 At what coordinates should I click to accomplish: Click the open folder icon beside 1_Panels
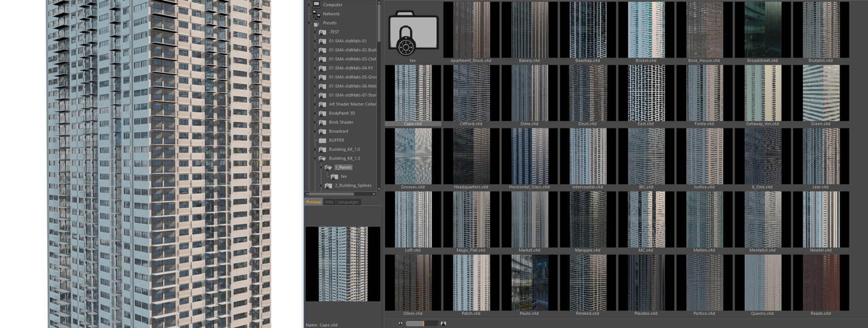click(x=328, y=167)
